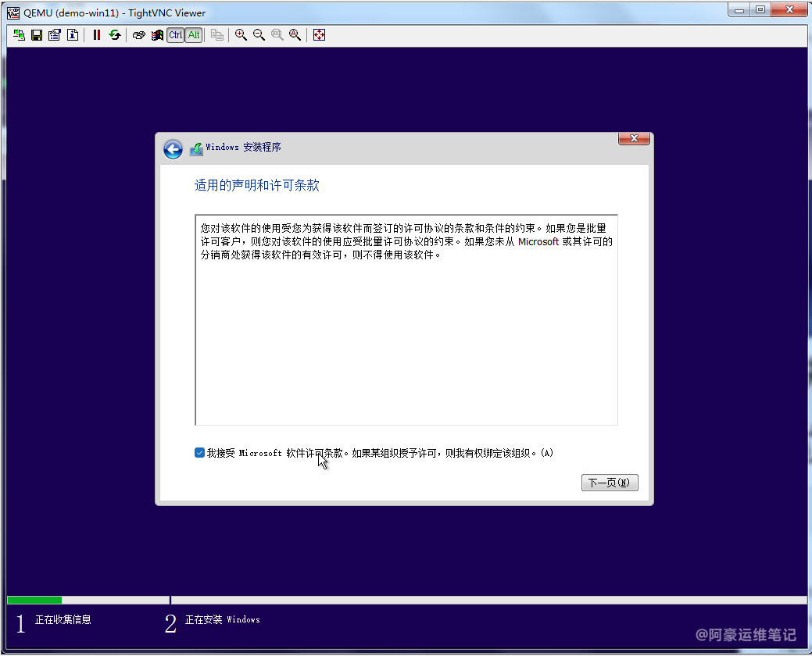
Task: Click the auto-scale zoom icon
Action: coord(295,35)
